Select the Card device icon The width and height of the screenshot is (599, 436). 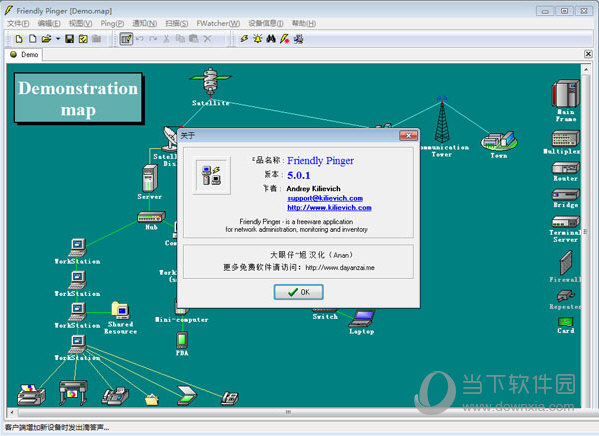566,321
